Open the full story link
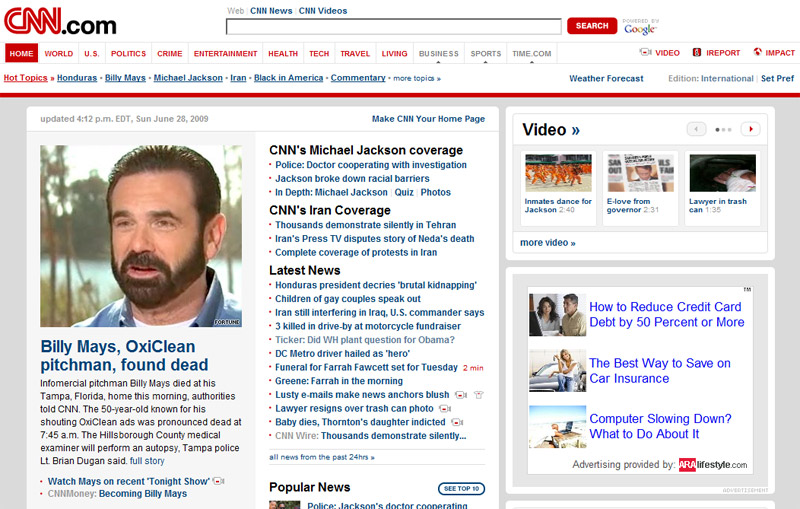The height and width of the screenshot is (509, 800). (147, 461)
